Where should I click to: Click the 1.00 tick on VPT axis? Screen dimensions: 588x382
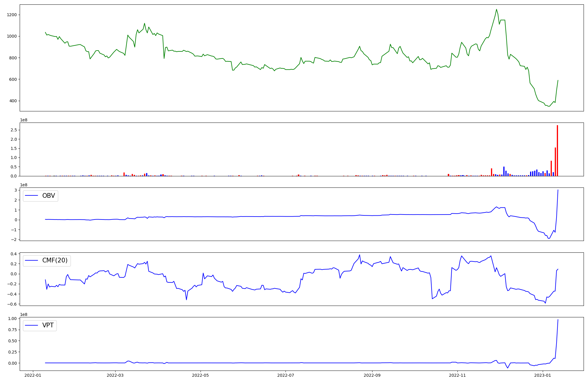pyautogui.click(x=12, y=319)
